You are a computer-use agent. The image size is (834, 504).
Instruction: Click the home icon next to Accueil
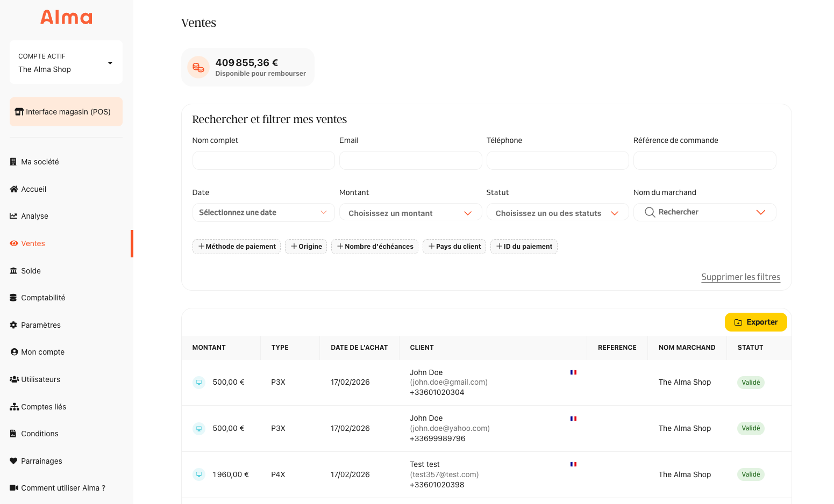click(x=13, y=189)
